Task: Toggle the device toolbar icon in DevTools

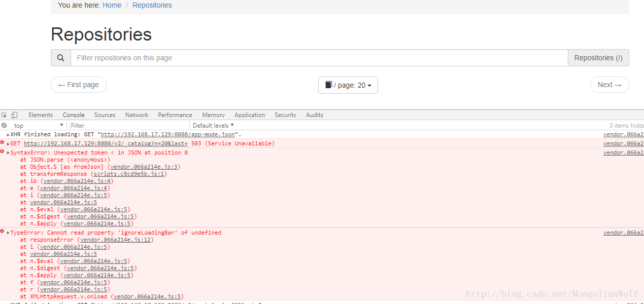Action: (14, 115)
